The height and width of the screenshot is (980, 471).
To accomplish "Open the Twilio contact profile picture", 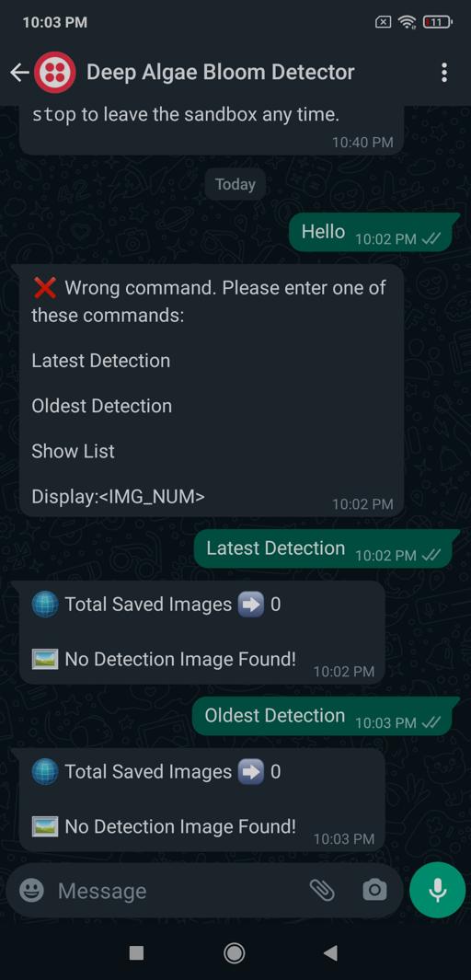I will click(55, 73).
